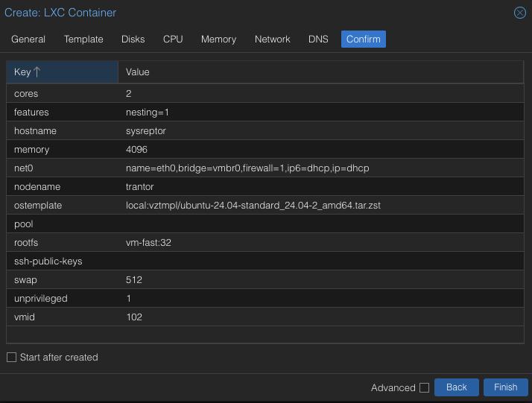Screen dimensions: 532x403
Task: Select the nesting=1 value cell
Action: point(321,112)
